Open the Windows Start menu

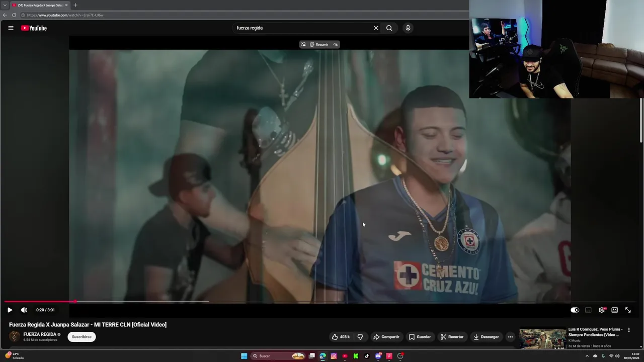(244, 356)
